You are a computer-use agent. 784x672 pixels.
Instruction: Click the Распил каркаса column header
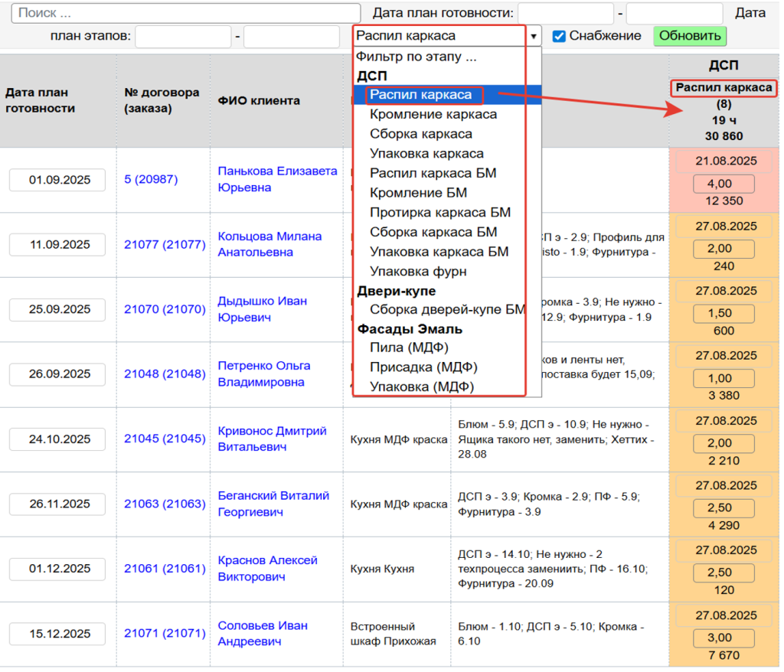point(724,88)
